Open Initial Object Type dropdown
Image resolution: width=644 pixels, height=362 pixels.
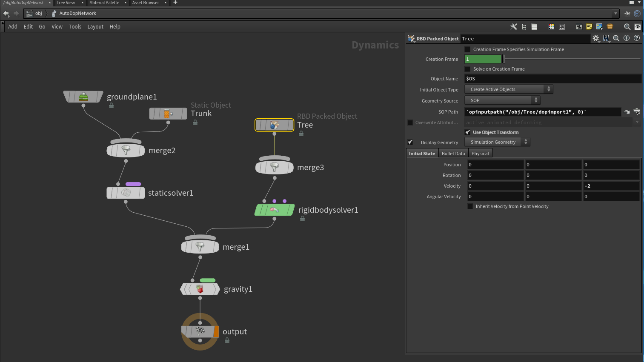(x=509, y=89)
